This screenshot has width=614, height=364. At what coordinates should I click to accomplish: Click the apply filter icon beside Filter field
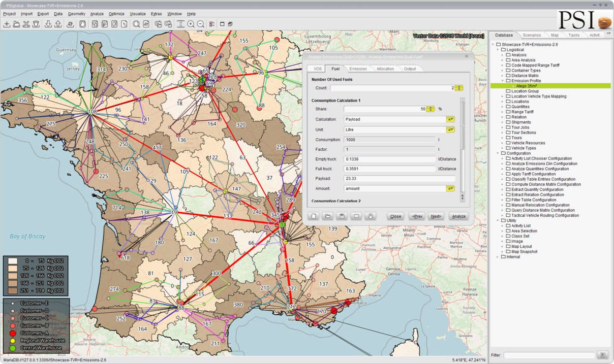point(603,355)
